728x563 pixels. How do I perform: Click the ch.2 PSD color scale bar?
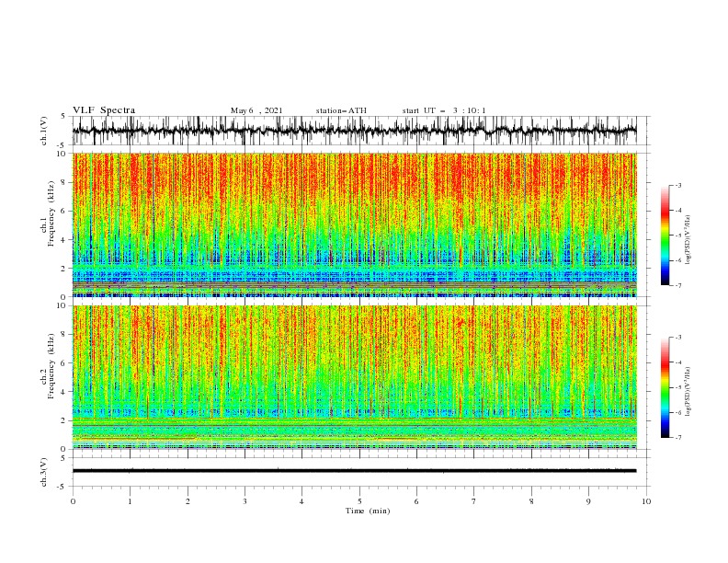pyautogui.click(x=665, y=387)
